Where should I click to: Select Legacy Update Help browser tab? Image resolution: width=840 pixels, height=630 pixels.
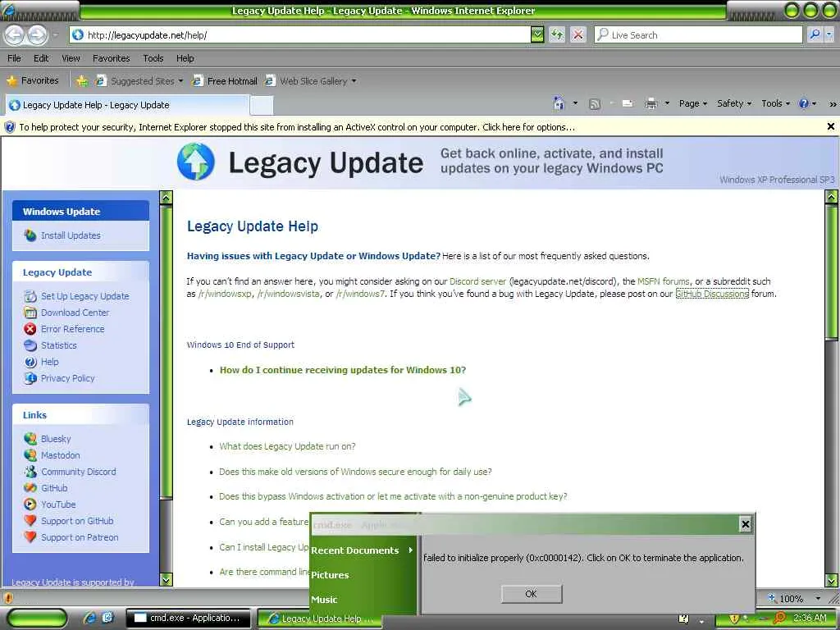[x=127, y=105]
